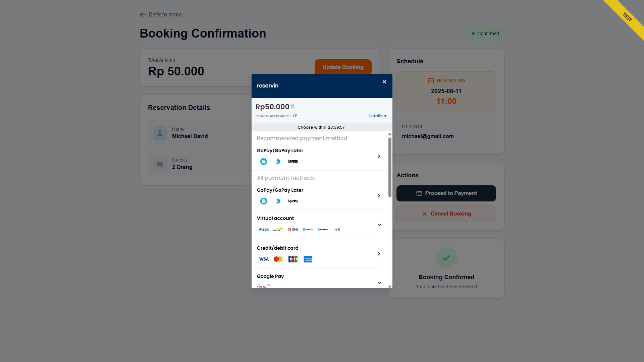Screen dimensions: 644x362
Task: Click the payment list scrollbar down arrow
Action: (390, 287)
